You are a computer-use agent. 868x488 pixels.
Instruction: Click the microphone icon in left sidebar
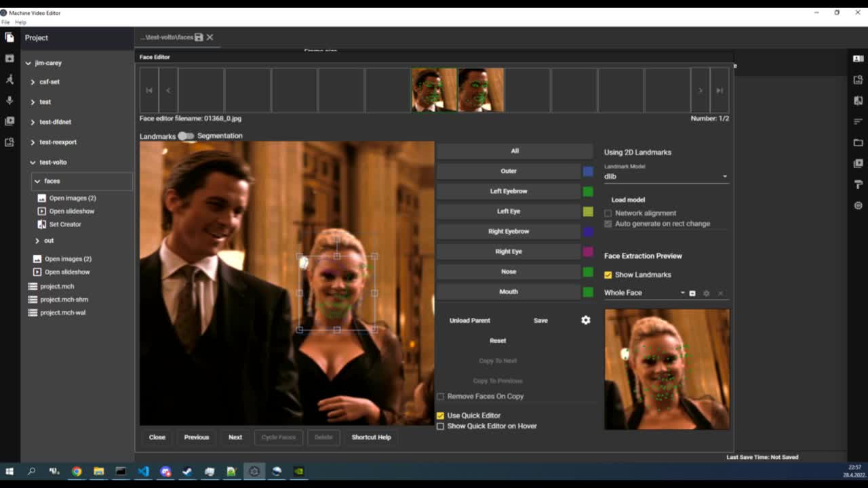9,100
